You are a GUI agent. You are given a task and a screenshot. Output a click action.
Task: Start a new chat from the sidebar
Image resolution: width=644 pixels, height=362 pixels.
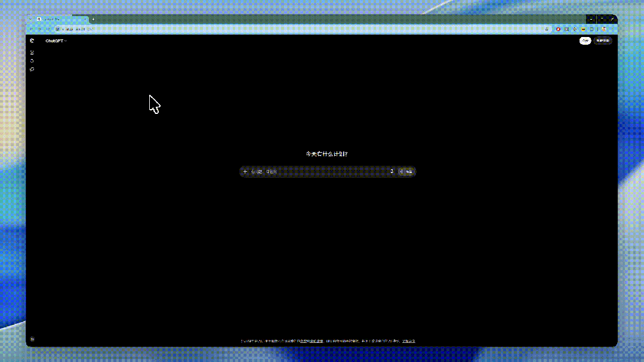coord(32,52)
